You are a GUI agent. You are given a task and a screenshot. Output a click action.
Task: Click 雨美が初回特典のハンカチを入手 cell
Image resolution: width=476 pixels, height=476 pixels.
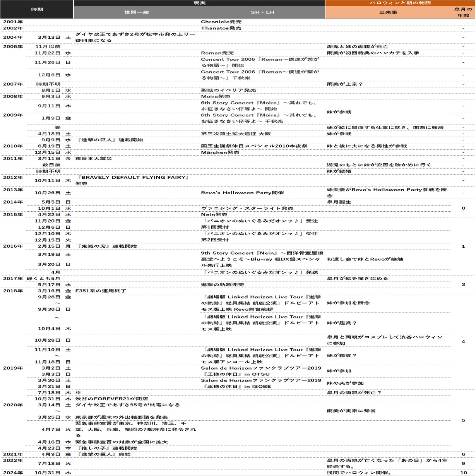373,53
